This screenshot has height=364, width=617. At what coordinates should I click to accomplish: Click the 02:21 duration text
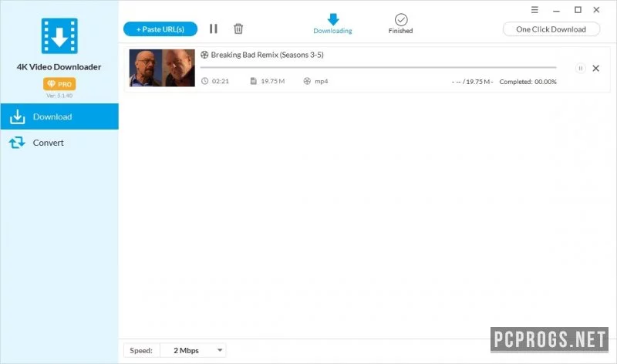tap(221, 81)
